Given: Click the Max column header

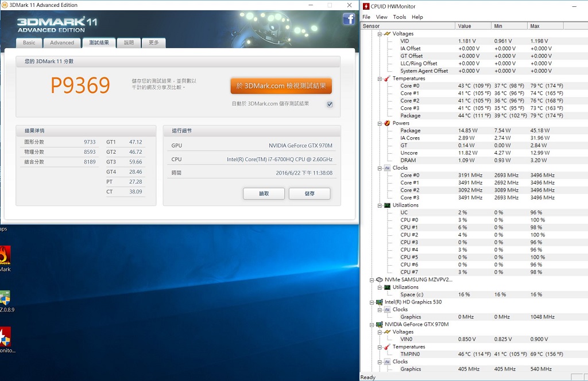Looking at the screenshot, I should coord(546,26).
